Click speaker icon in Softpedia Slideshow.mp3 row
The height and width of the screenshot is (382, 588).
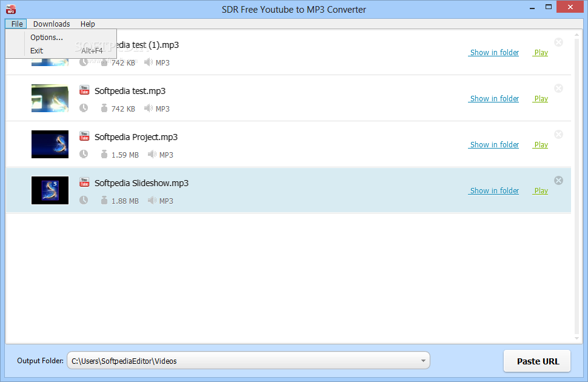pos(152,200)
